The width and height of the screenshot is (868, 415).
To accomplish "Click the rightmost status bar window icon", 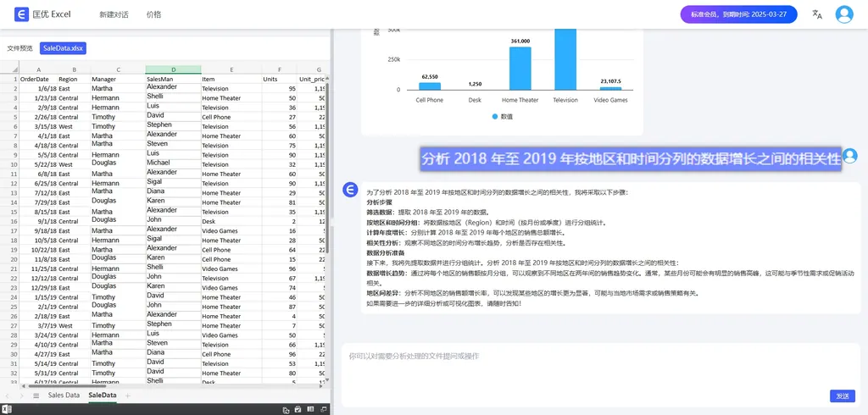I will click(x=324, y=410).
